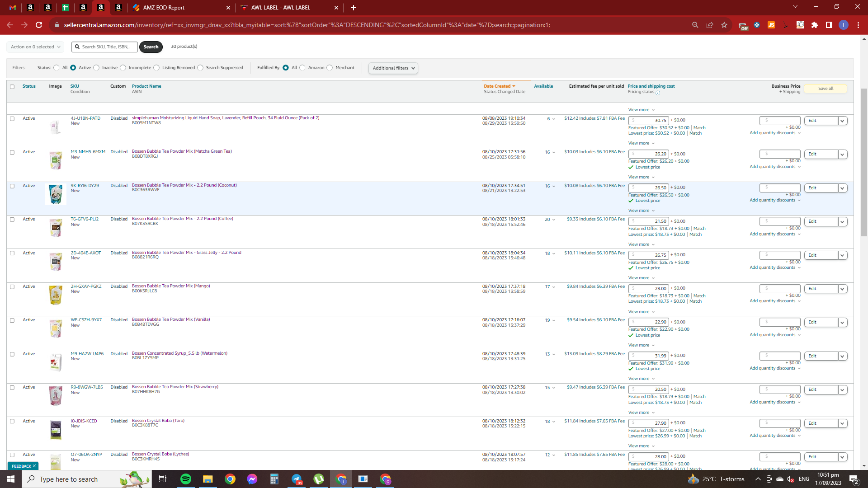
Task: Switch to the AMZ EOD Report tab
Action: coord(181,8)
